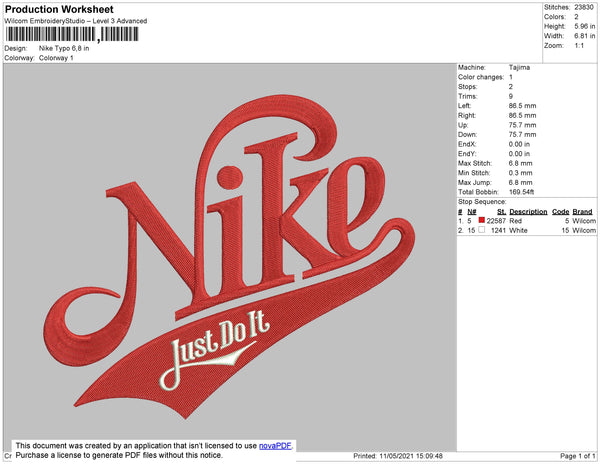Image resolution: width=600 pixels, height=464 pixels.
Task: Click the Stitches count 23830
Action: pos(585,7)
